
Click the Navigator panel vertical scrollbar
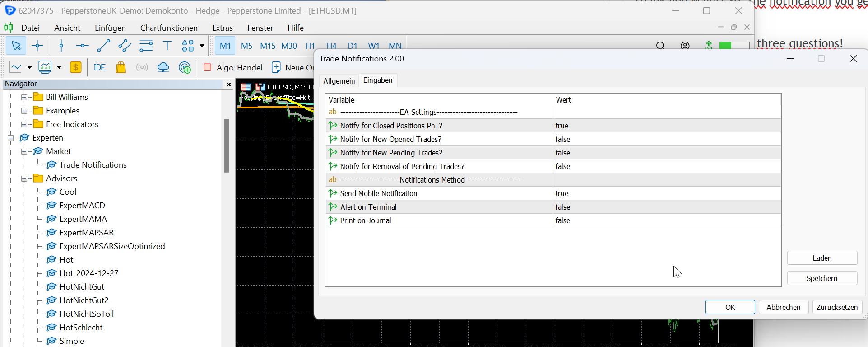pos(227,145)
